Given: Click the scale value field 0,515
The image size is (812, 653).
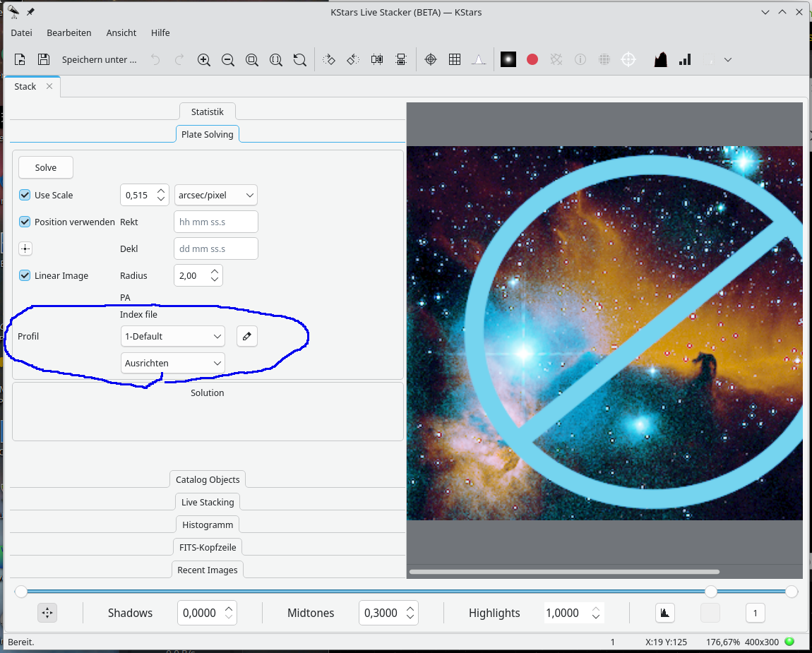Looking at the screenshot, I should (145, 196).
